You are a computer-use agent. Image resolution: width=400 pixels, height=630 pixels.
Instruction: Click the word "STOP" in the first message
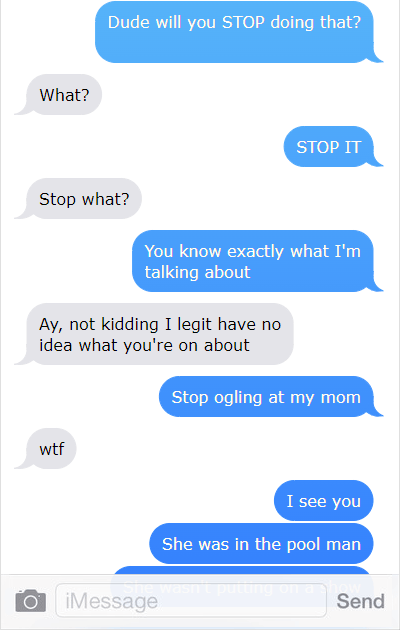242,22
